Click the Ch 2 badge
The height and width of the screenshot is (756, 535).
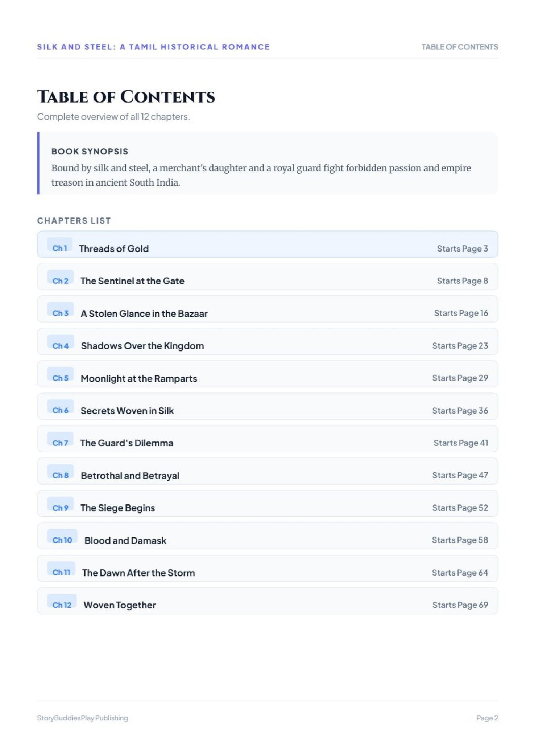(60, 278)
